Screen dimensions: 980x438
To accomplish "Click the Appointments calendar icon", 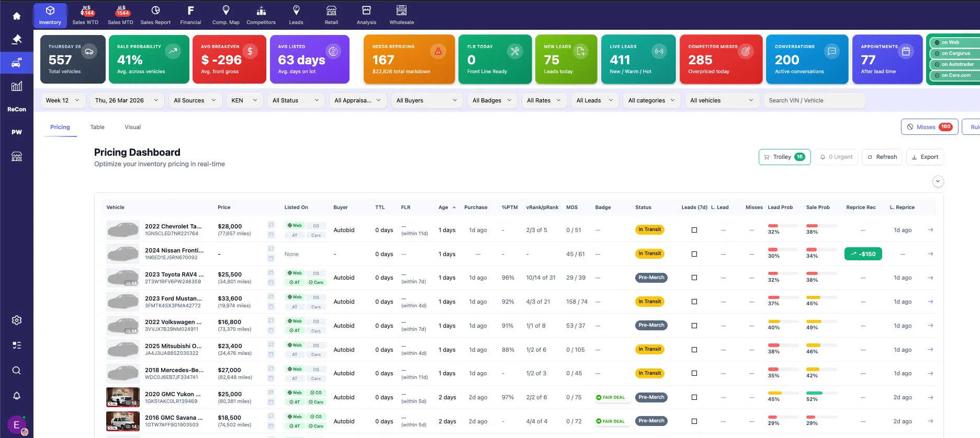I will pos(906,51).
